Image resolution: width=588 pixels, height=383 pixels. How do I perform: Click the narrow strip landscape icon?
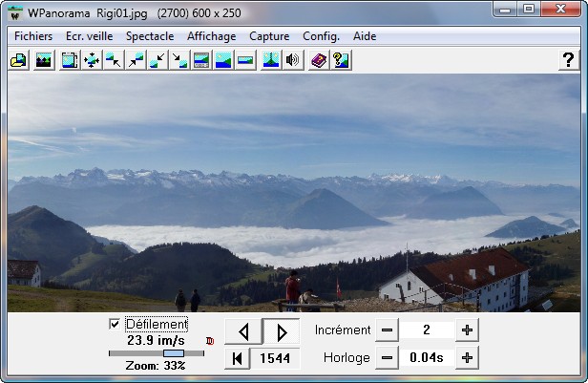245,60
